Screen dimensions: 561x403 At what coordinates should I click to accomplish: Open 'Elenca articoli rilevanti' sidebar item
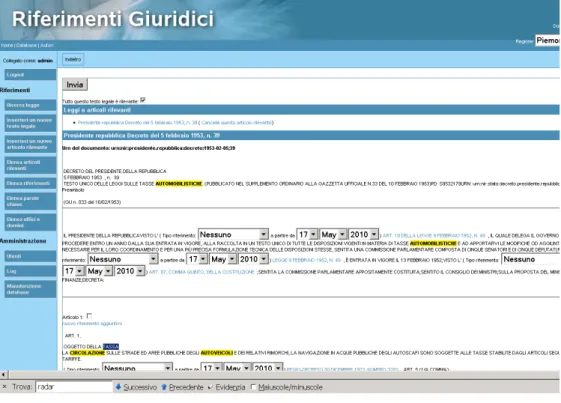pos(30,165)
